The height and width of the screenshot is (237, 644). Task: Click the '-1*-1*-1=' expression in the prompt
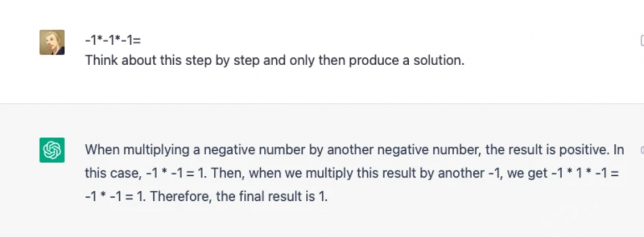113,41
